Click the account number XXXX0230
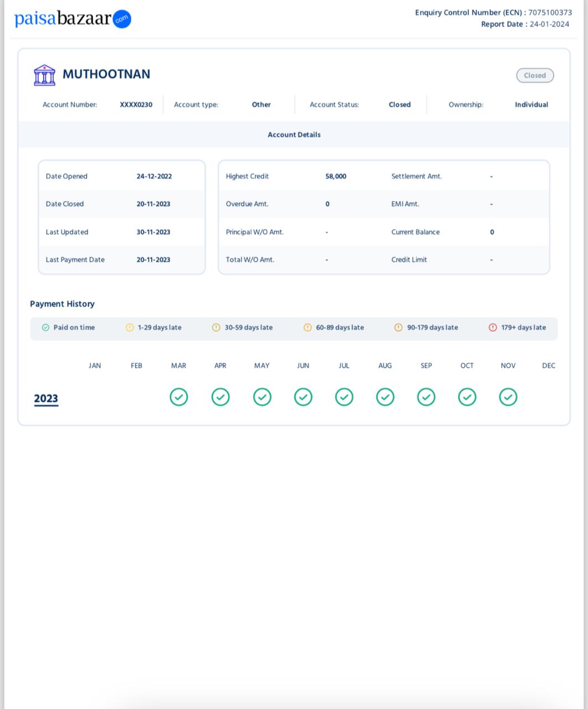The height and width of the screenshot is (709, 588). [x=136, y=105]
